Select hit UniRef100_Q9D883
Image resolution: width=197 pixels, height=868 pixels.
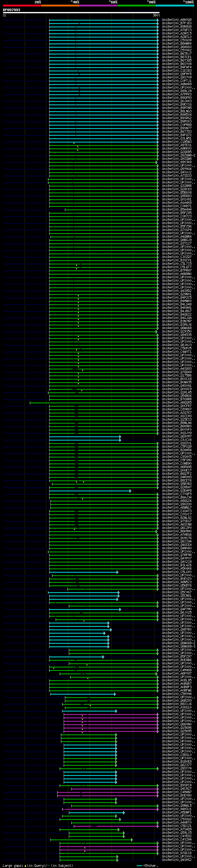[177, 196]
